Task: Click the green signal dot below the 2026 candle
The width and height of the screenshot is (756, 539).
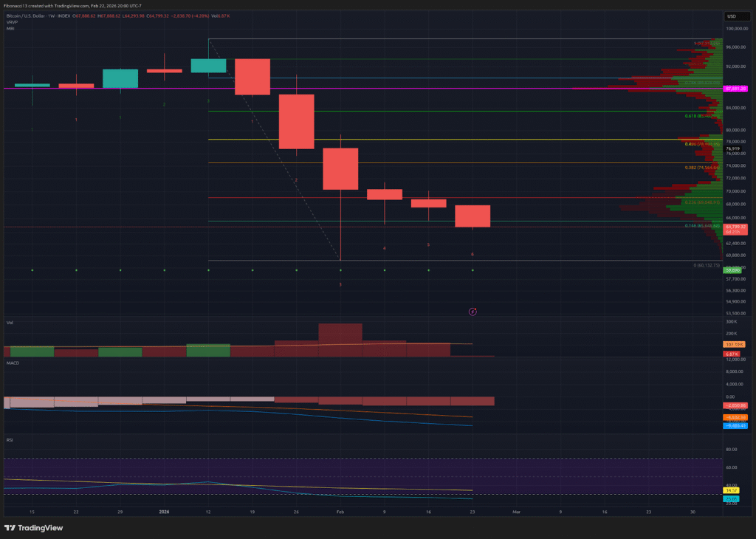Action: (x=163, y=270)
